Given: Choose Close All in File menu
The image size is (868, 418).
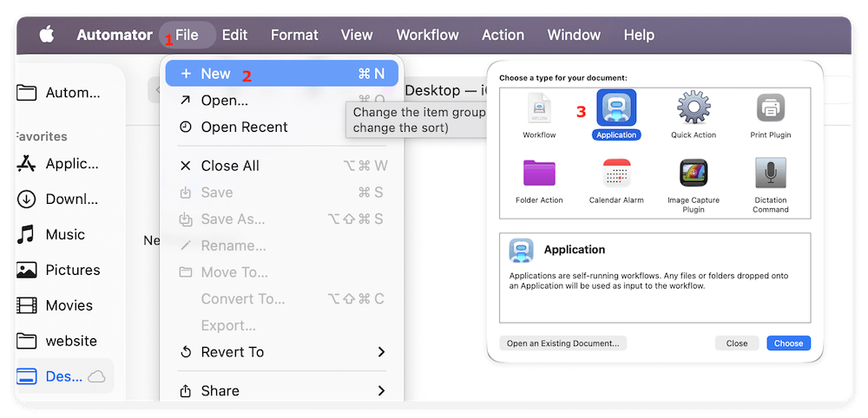Looking at the screenshot, I should point(282,166).
